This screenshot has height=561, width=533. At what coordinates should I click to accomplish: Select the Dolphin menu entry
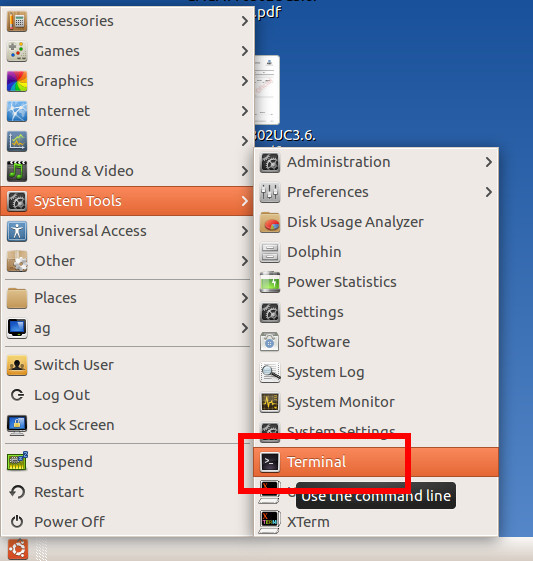(376, 253)
